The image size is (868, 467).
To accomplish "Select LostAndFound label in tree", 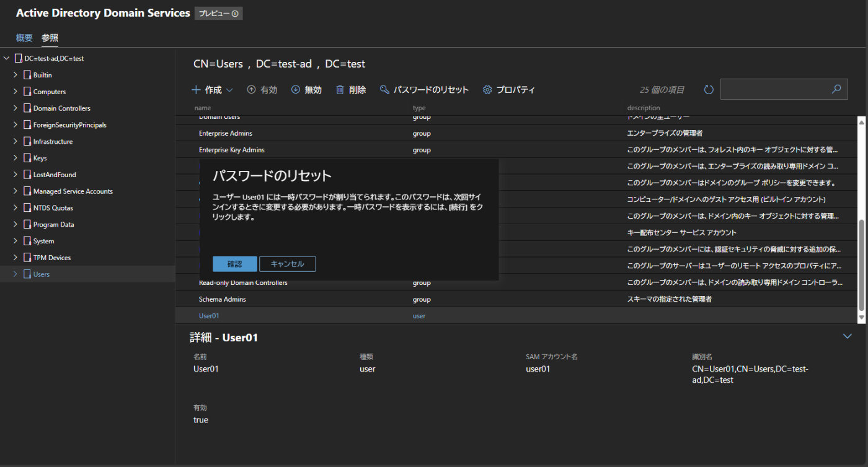I will 55,175.
